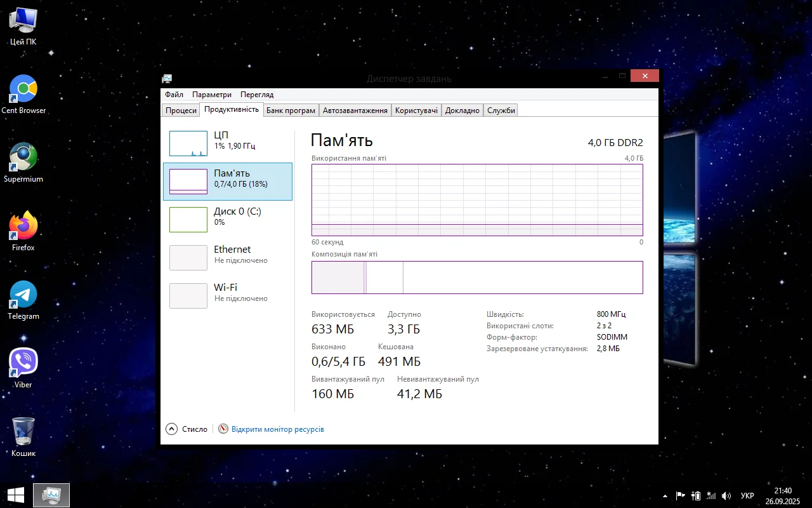Image resolution: width=812 pixels, height=508 pixels.
Task: Click the Task Manager taskbar button
Action: tap(51, 495)
